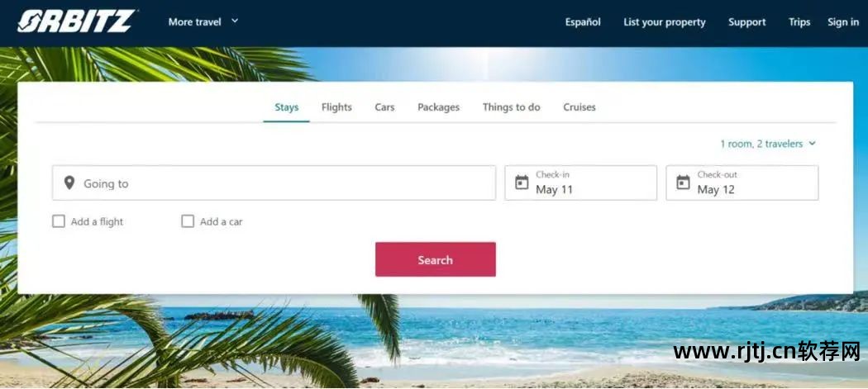Open the Check-in May 11 date picker
The width and height of the screenshot is (868, 389).
pyautogui.click(x=580, y=183)
